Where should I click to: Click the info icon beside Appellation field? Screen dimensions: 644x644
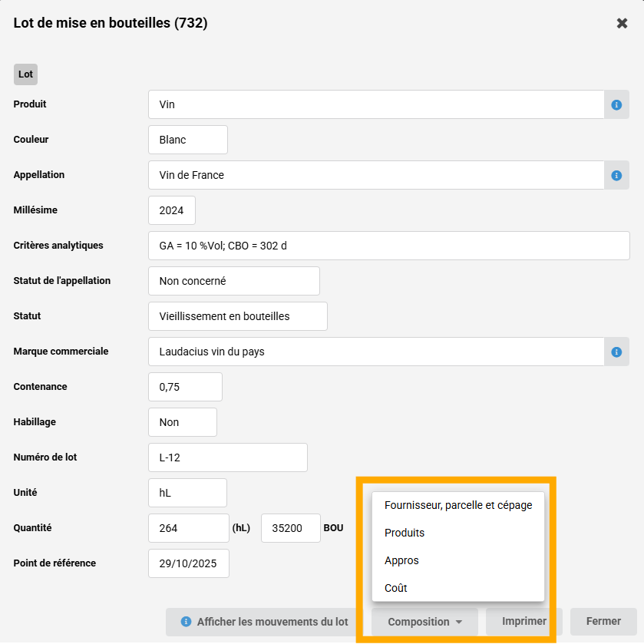click(616, 175)
